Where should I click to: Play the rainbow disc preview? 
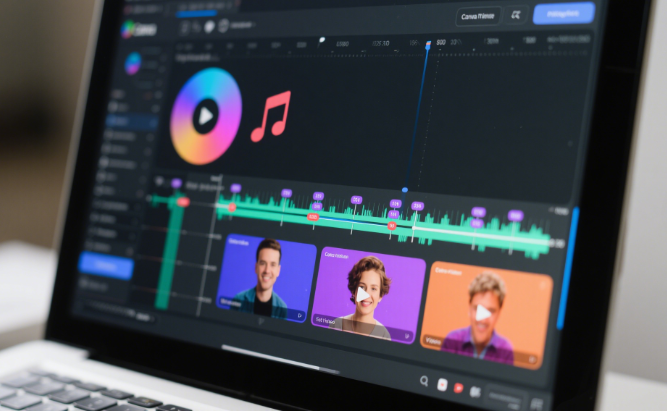pyautogui.click(x=206, y=116)
